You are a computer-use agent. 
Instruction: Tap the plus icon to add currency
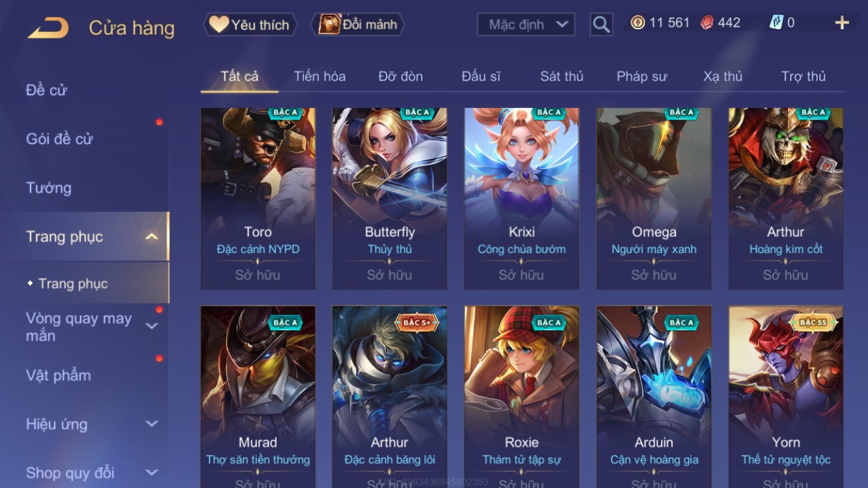coord(842,23)
